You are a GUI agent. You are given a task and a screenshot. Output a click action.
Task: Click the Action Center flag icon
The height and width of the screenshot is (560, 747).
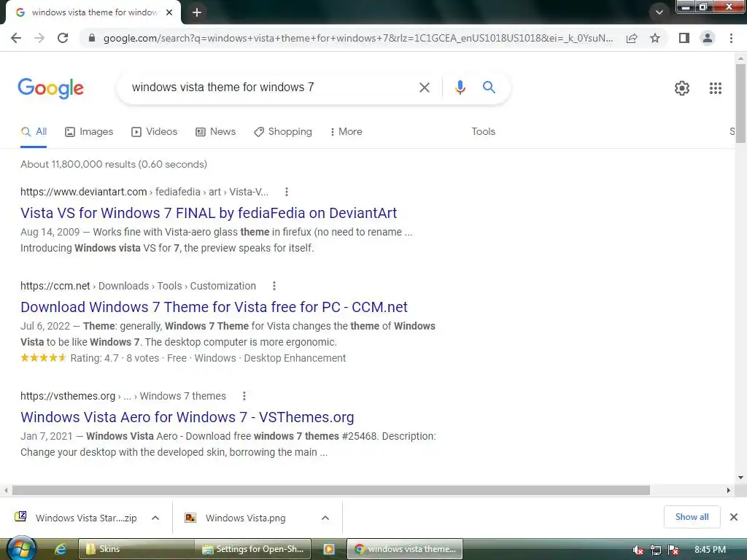tap(673, 550)
